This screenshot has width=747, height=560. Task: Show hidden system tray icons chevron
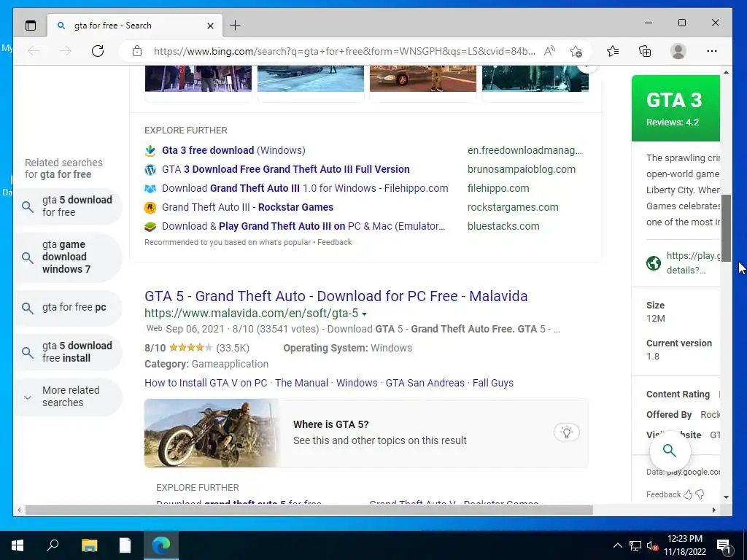click(617, 545)
